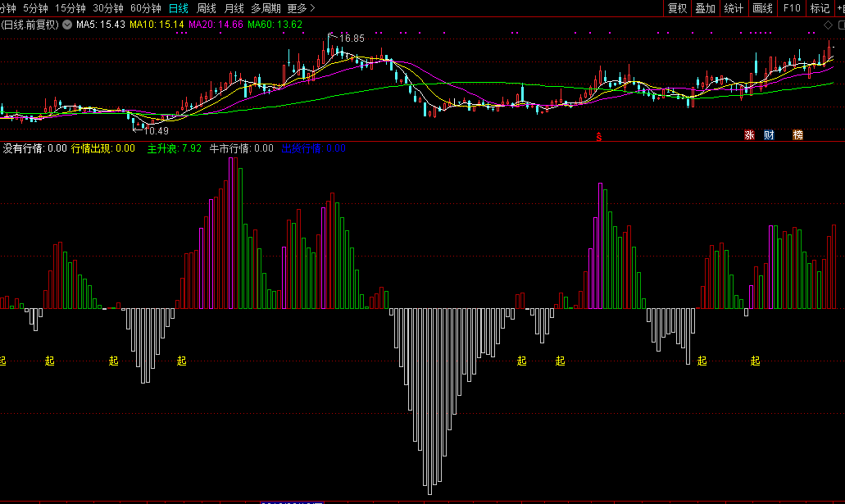The height and width of the screenshot is (504, 845).
Task: Switch to the 5分钟 period tab
Action: 36,8
